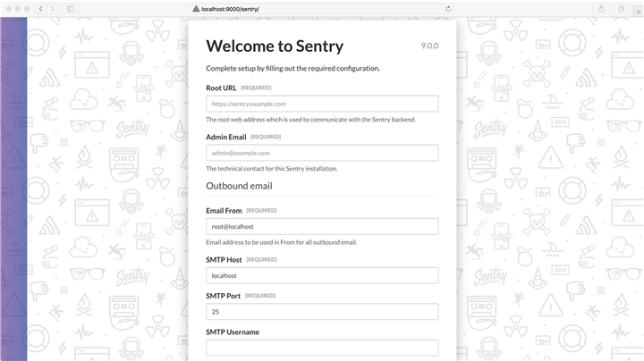The image size is (644, 361).
Task: Click the Root URL field label
Action: coord(221,88)
